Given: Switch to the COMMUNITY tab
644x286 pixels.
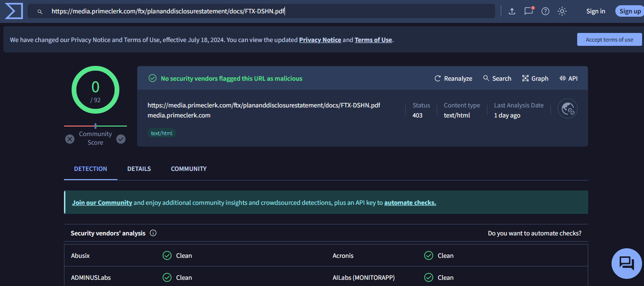Looking at the screenshot, I should [x=189, y=169].
